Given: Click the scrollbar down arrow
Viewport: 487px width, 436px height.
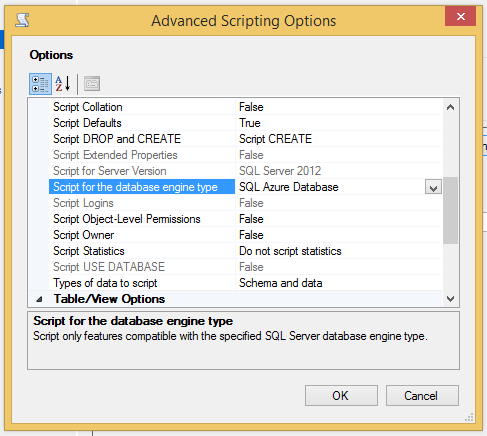Looking at the screenshot, I should tap(450, 299).
